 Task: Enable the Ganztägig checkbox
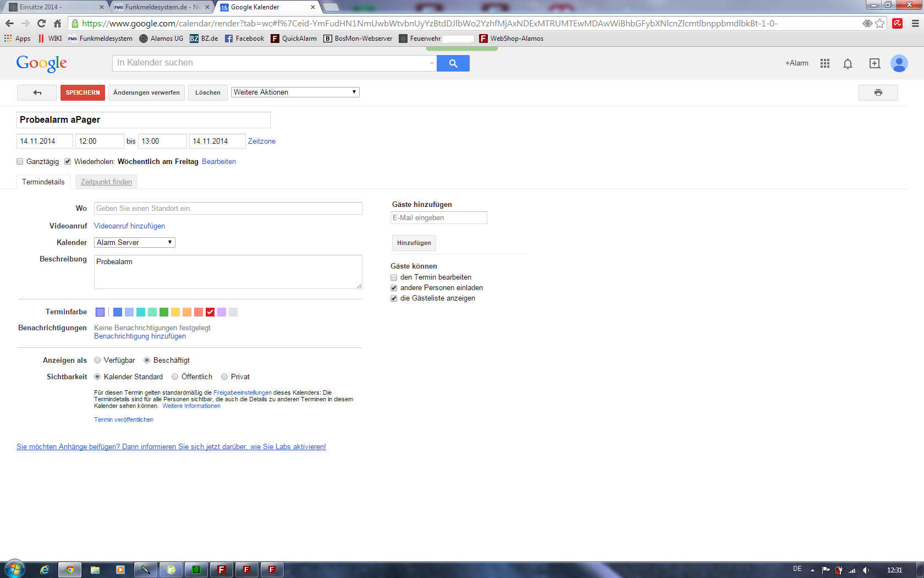click(20, 161)
